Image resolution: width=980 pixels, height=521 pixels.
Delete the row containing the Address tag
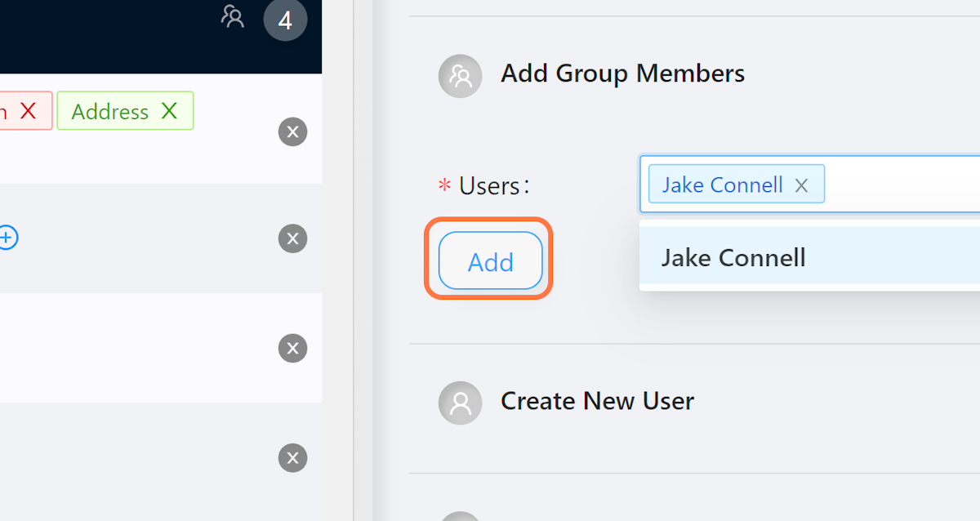(292, 131)
